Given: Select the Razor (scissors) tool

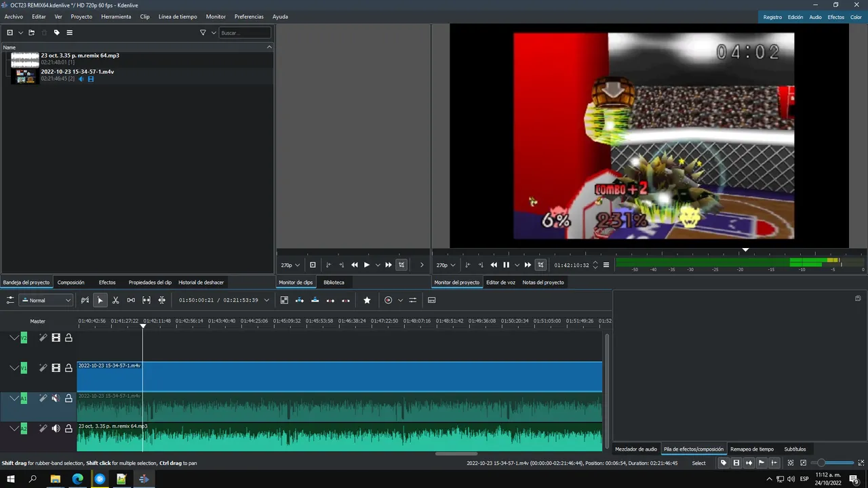Looking at the screenshot, I should 115,300.
